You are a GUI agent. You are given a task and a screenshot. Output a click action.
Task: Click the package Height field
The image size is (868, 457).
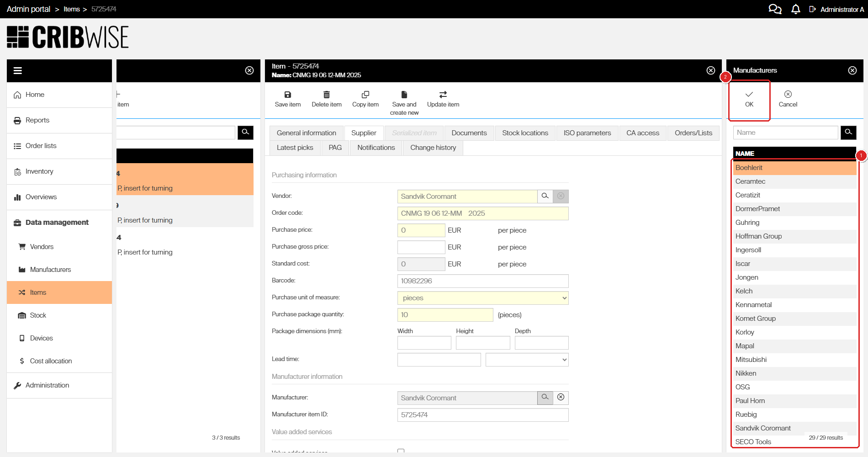(x=483, y=343)
